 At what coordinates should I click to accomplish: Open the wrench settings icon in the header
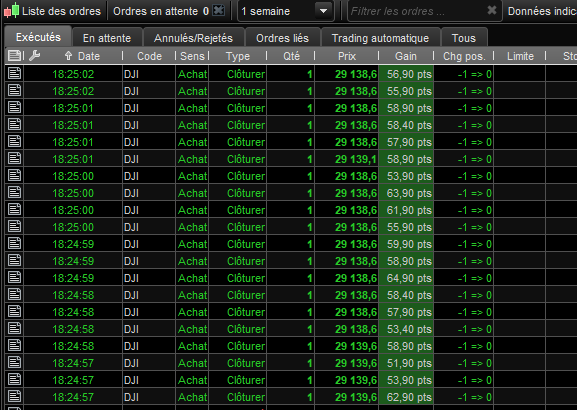click(34, 56)
